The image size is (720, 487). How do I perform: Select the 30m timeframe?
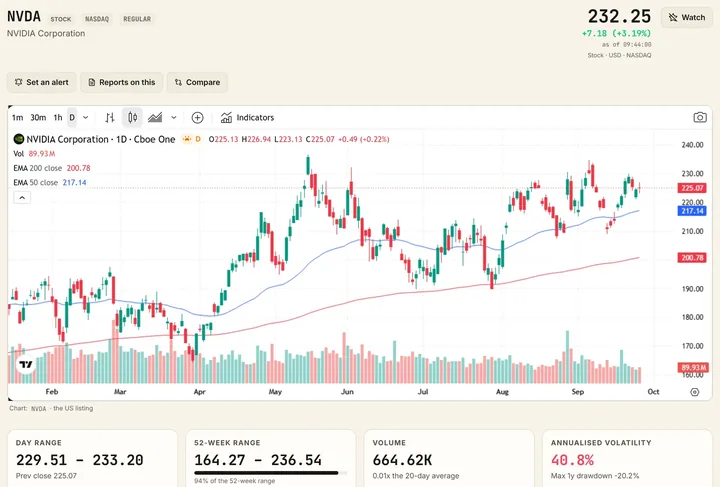point(38,118)
